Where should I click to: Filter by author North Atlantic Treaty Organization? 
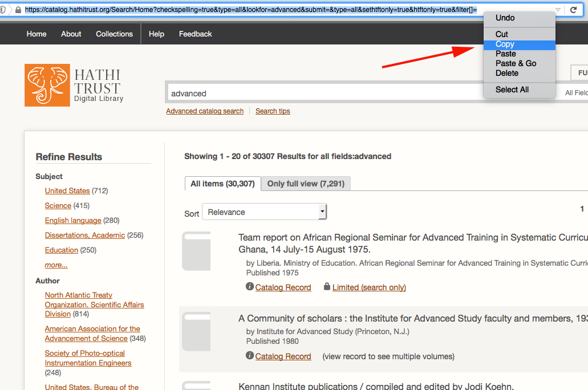pyautogui.click(x=94, y=304)
